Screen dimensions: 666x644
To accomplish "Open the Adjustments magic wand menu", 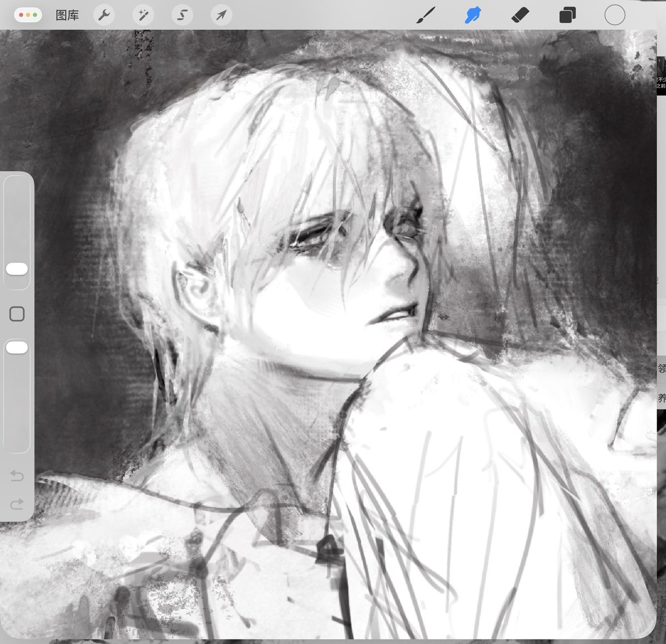I will click(143, 15).
